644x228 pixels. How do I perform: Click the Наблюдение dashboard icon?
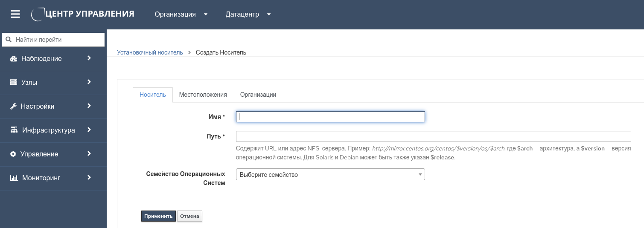click(x=13, y=59)
